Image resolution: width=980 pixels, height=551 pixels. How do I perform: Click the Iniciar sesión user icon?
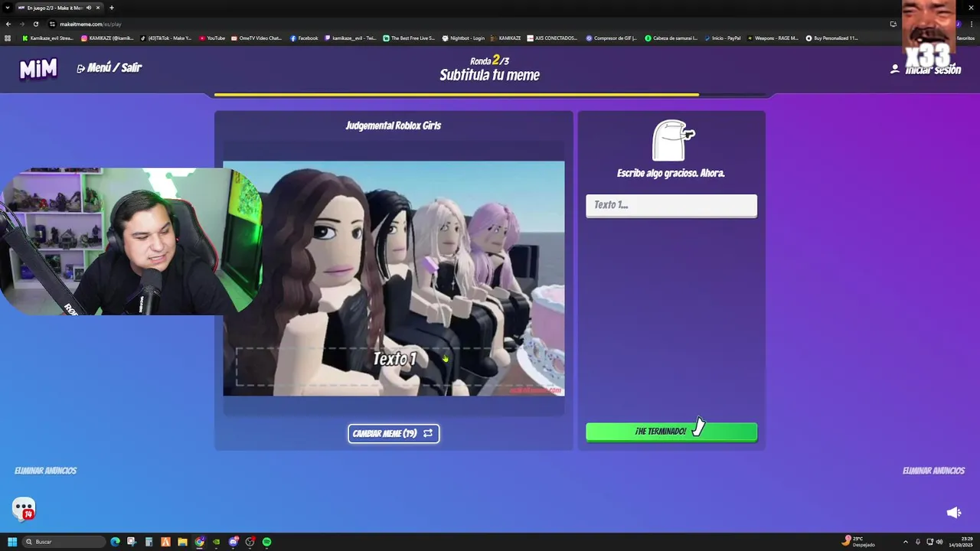(x=894, y=69)
